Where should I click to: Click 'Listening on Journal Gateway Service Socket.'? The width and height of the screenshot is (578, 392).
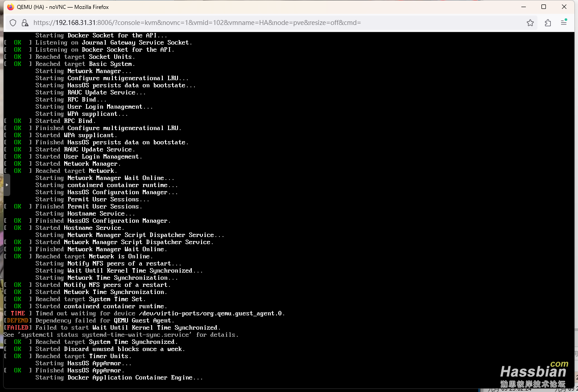tap(114, 42)
